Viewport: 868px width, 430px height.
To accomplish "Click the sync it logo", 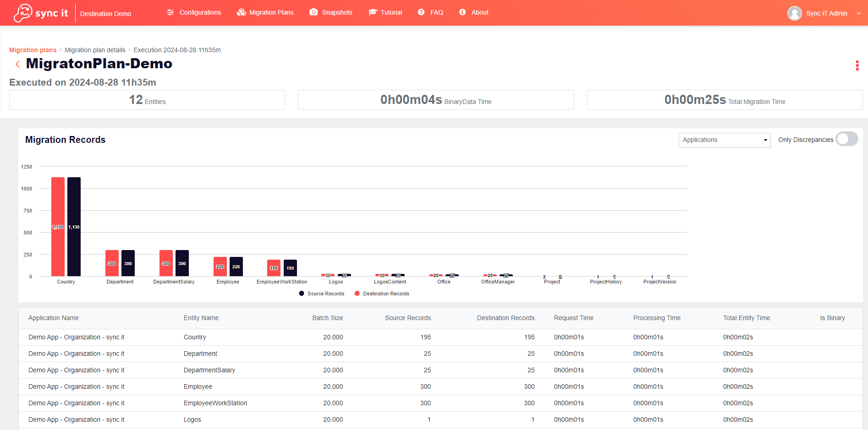I will pos(41,13).
